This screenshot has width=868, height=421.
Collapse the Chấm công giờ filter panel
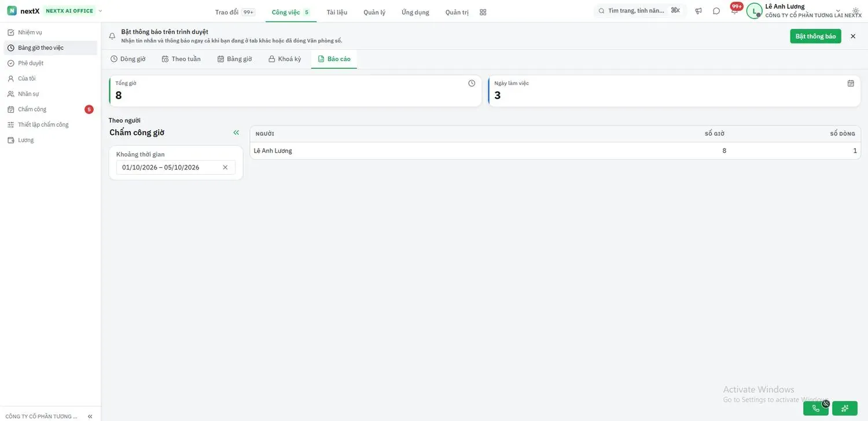[236, 132]
